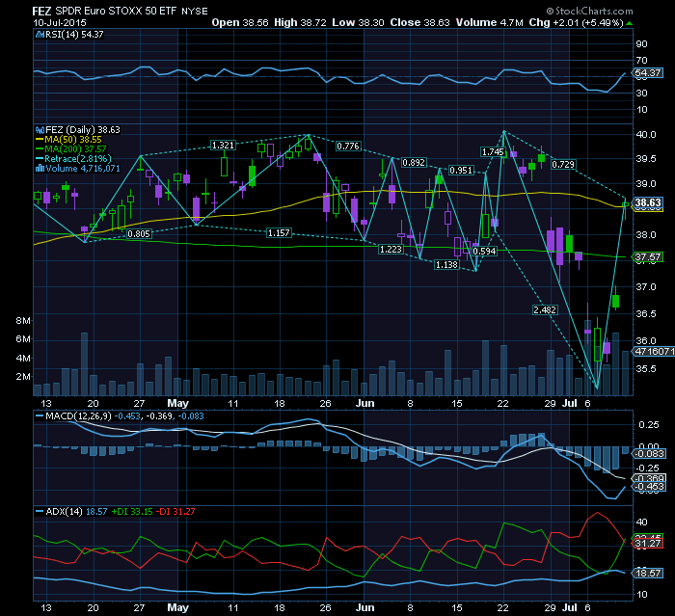This screenshot has height=616, width=675.
Task: Click the -0.083 MACD histogram tag on axis
Action: tap(649, 454)
